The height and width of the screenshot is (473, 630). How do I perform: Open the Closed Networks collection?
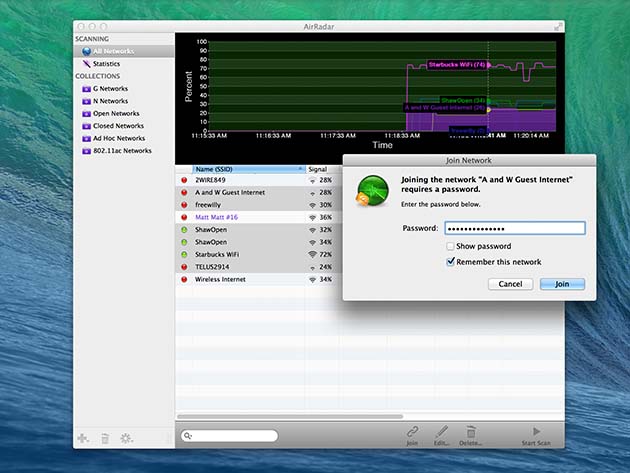pos(118,126)
